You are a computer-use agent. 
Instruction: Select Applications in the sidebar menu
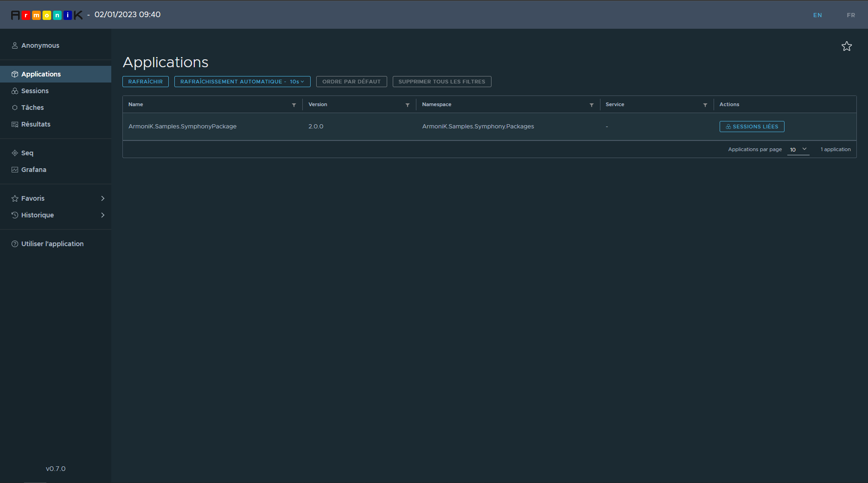coord(56,74)
